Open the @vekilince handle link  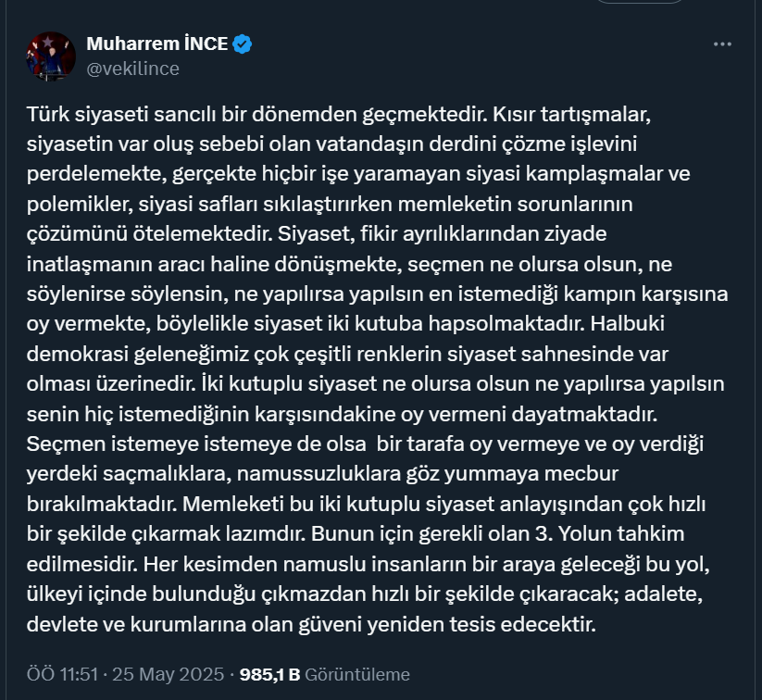tap(132, 69)
